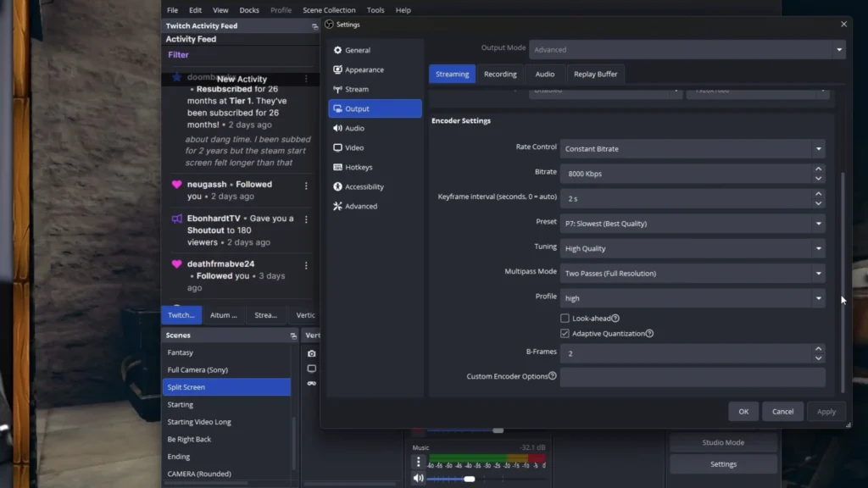The width and height of the screenshot is (868, 488).
Task: Open the File menu
Action: tap(173, 10)
